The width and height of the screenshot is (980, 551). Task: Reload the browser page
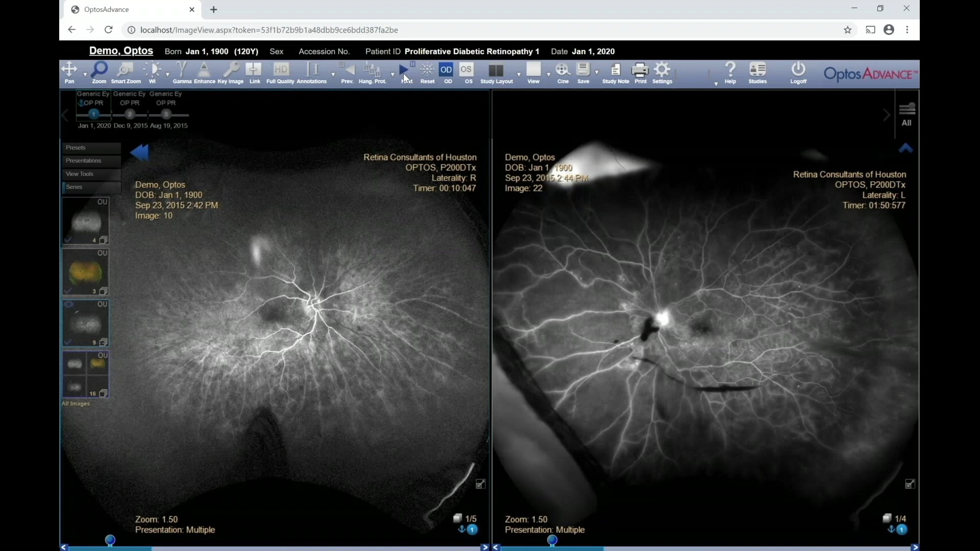pos(108,30)
